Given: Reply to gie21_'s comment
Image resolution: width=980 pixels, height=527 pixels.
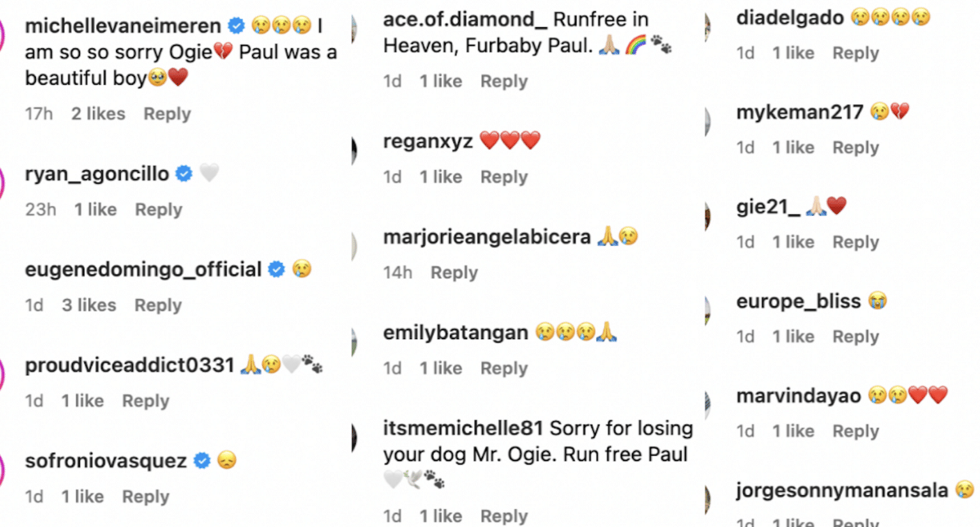Looking at the screenshot, I should [x=855, y=242].
